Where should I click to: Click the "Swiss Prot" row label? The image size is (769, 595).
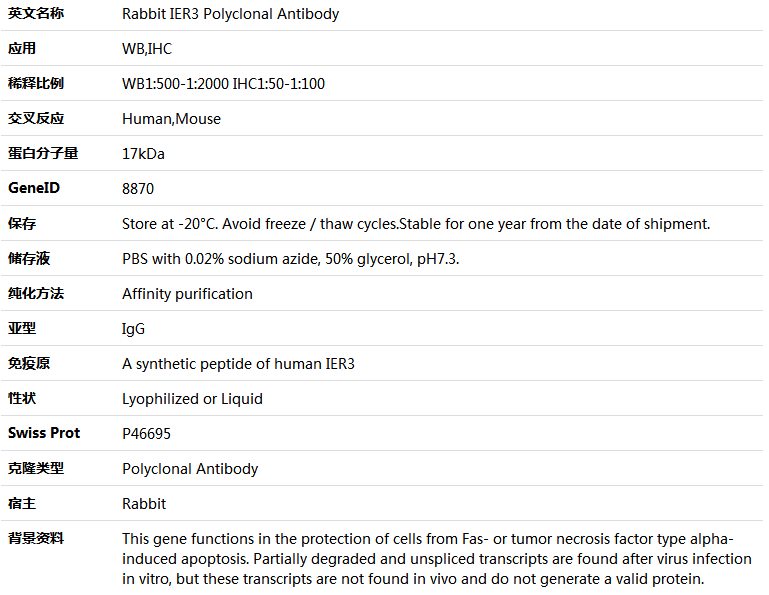[44, 433]
